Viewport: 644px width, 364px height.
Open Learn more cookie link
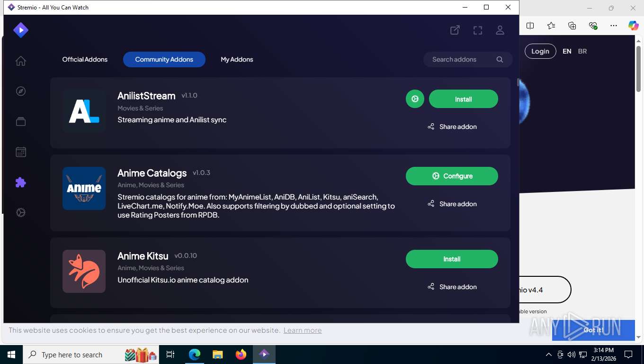302,330
